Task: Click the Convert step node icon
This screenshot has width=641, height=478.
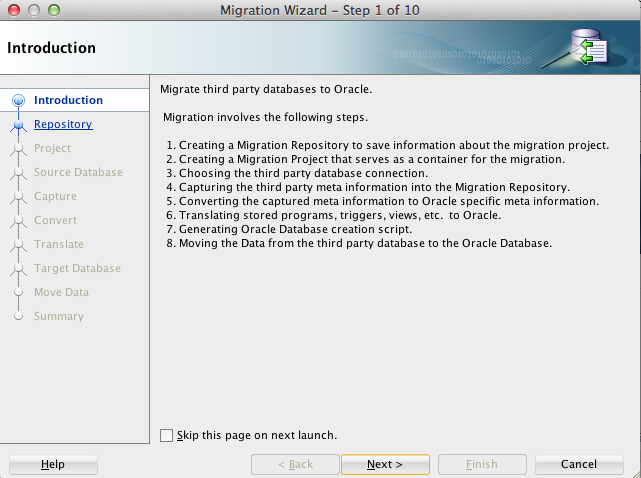Action: (x=18, y=221)
